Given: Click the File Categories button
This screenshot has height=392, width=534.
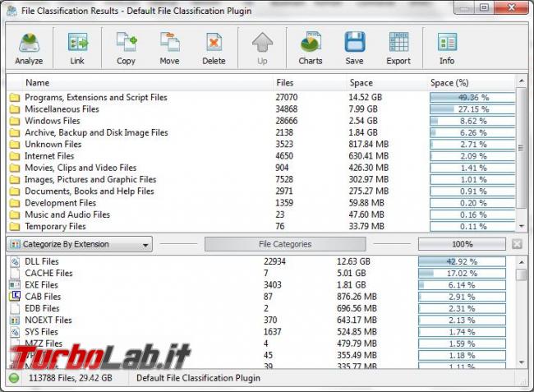Looking at the screenshot, I should [285, 244].
